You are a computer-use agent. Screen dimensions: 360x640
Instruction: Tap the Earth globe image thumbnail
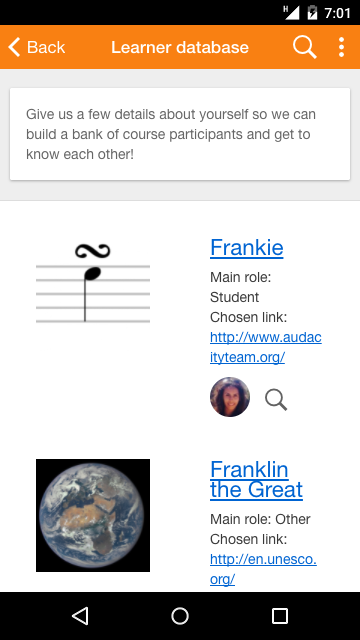[93, 515]
